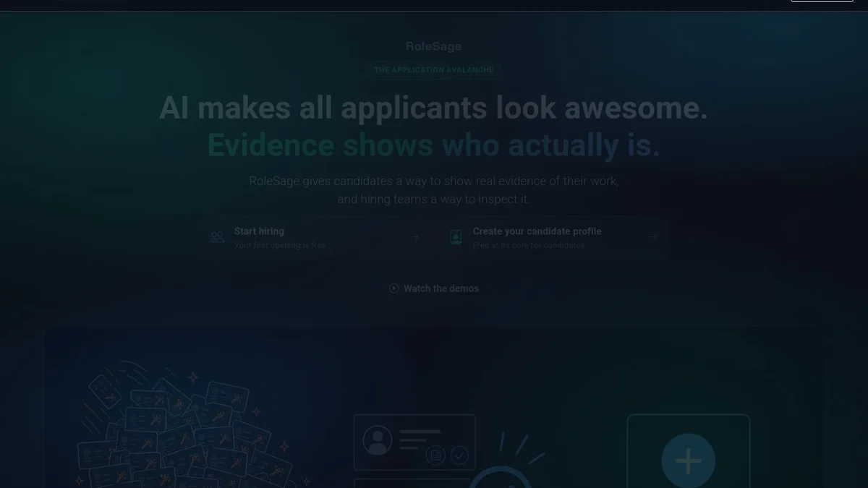The width and height of the screenshot is (868, 488).
Task: Click the 'Evidence shows who actually is.' headline
Action: click(x=433, y=145)
